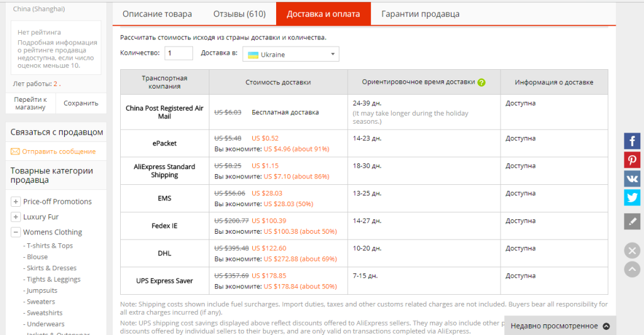This screenshot has width=644, height=335.
Task: Click shipping price US $1.15
Action: tap(265, 166)
